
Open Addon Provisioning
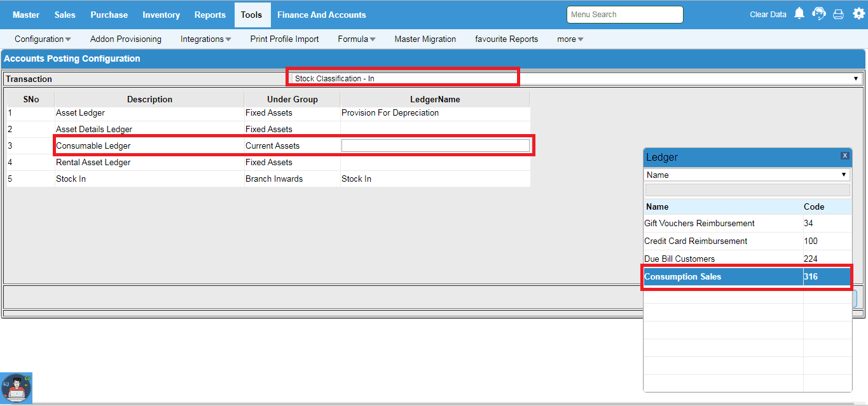126,39
